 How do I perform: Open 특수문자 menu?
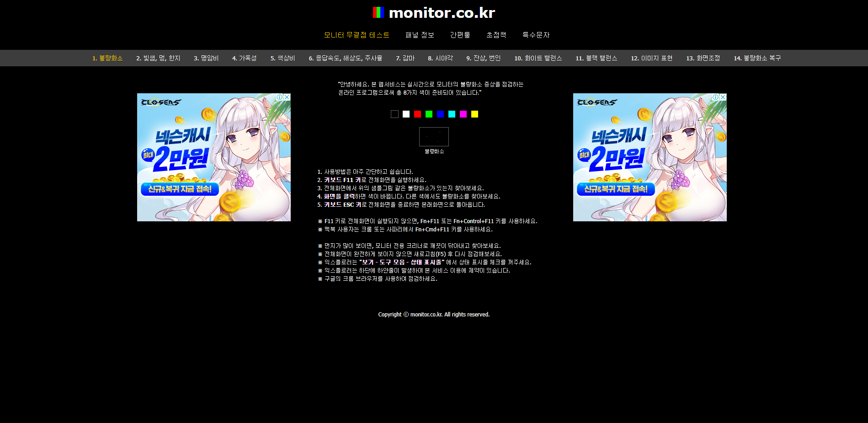pos(536,35)
